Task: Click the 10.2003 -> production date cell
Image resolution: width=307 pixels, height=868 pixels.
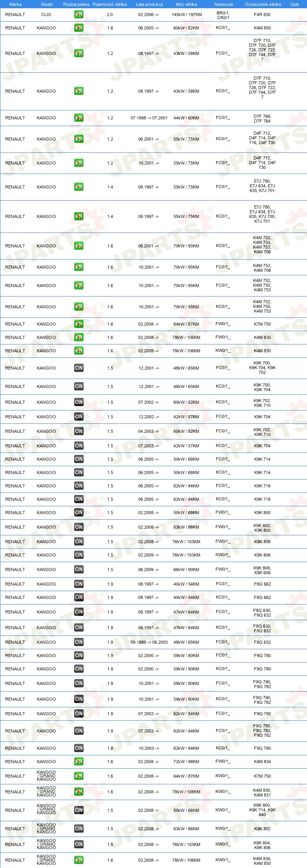Action: tap(148, 748)
